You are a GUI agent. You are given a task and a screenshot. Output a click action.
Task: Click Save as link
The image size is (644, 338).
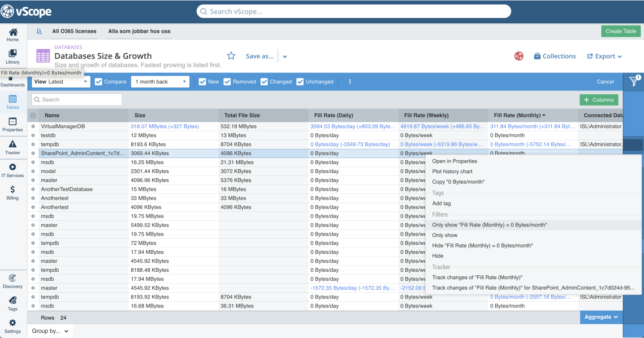(259, 56)
